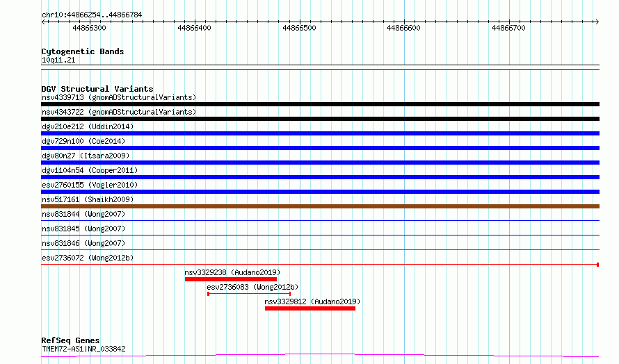This screenshot has height=364, width=619.
Task: Click the blue bar under esv2760155
Action: [x=320, y=192]
